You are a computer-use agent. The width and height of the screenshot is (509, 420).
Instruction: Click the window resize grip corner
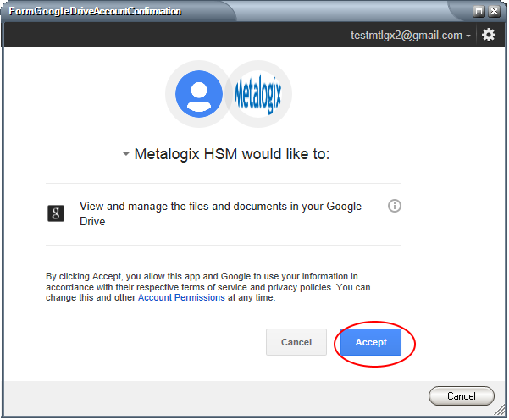click(500, 412)
